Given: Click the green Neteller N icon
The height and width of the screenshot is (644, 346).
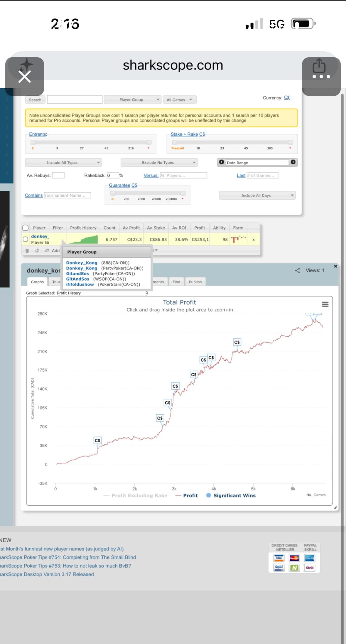Looking at the screenshot, I should [294, 568].
